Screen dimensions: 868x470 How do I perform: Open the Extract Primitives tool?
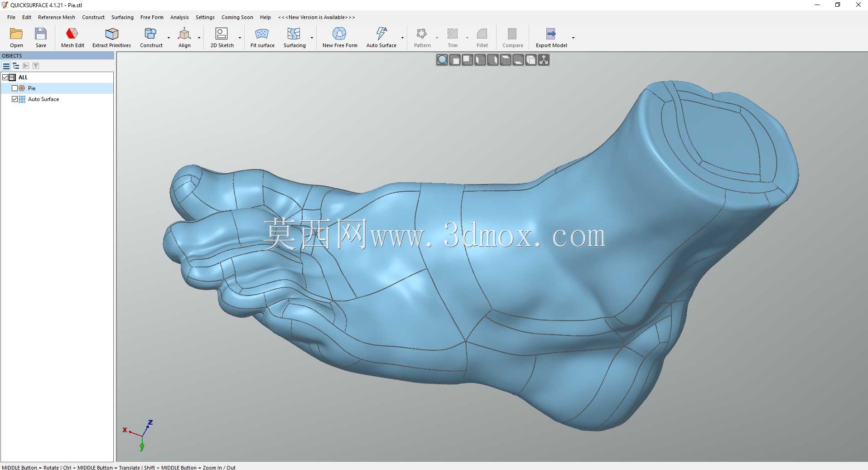click(111, 37)
